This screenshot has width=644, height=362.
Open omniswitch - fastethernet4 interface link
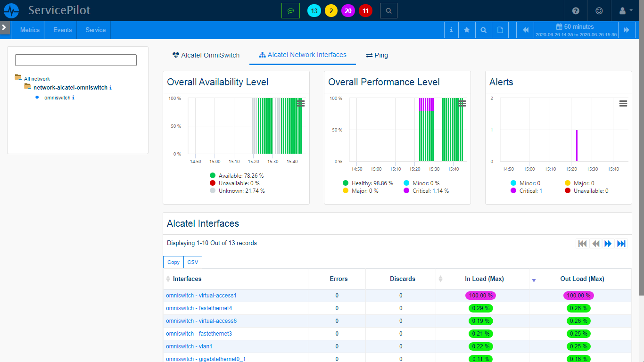click(x=199, y=308)
